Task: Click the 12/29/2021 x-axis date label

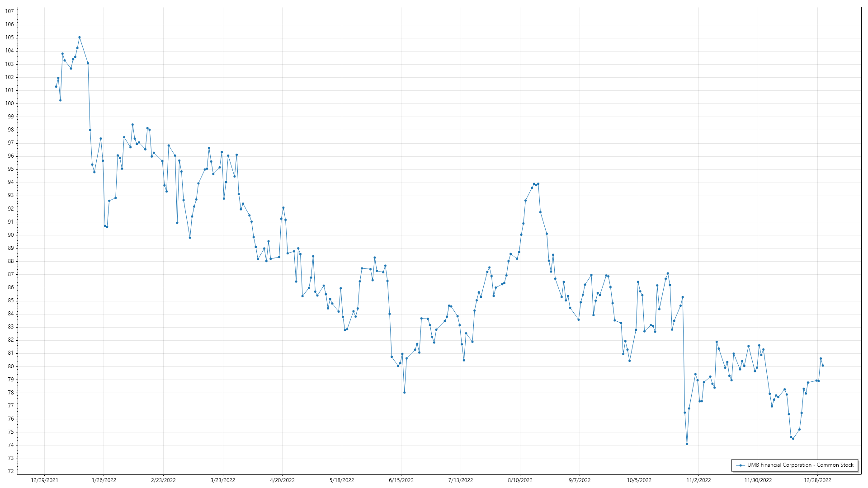Action: pos(44,480)
